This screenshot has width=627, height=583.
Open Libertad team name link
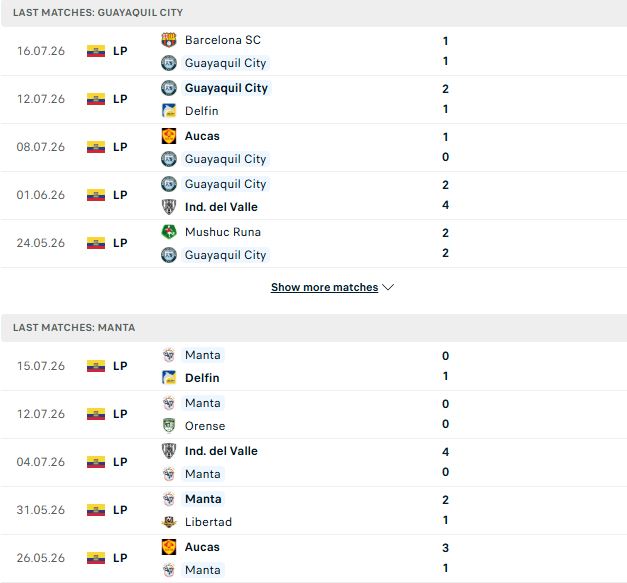pyautogui.click(x=208, y=522)
